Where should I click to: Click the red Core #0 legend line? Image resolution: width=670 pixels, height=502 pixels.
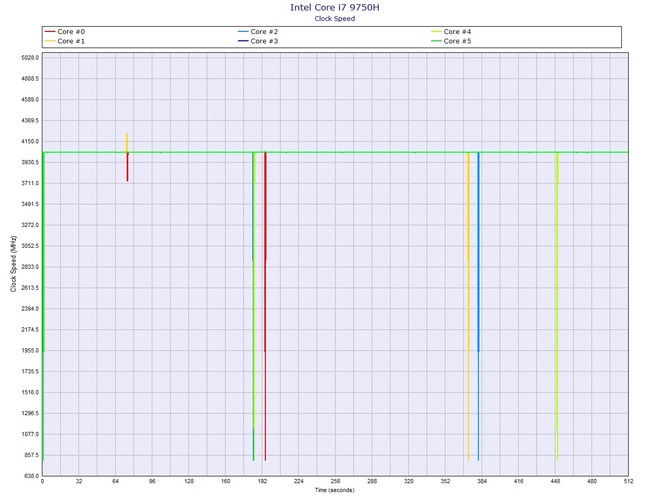50,32
